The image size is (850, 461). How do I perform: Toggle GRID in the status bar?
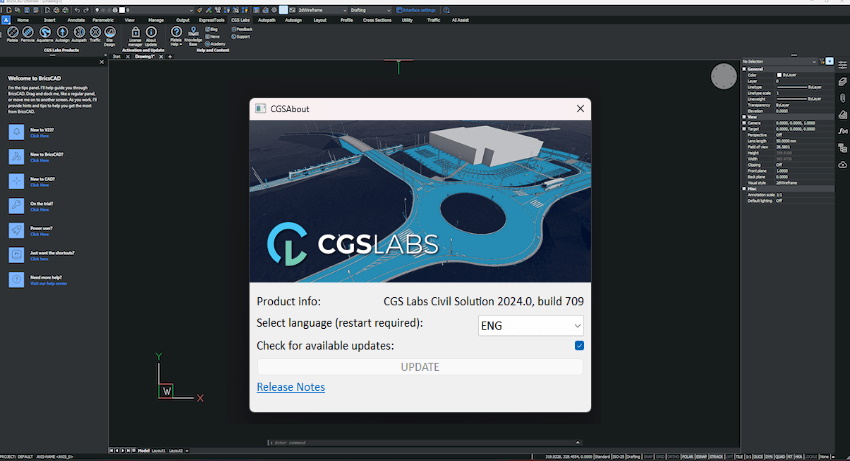tap(660, 457)
